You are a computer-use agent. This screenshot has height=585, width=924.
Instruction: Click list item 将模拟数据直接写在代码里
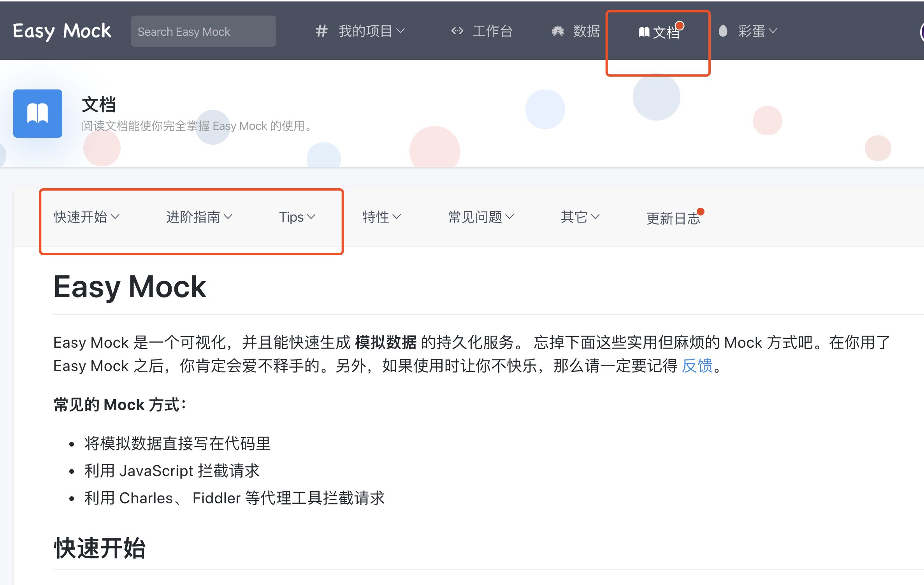pos(177,443)
